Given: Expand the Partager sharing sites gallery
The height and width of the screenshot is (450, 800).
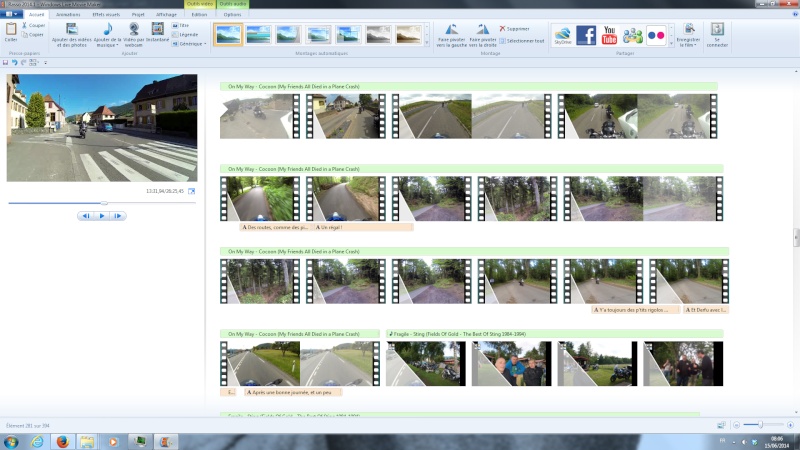Looking at the screenshot, I should [x=671, y=44].
